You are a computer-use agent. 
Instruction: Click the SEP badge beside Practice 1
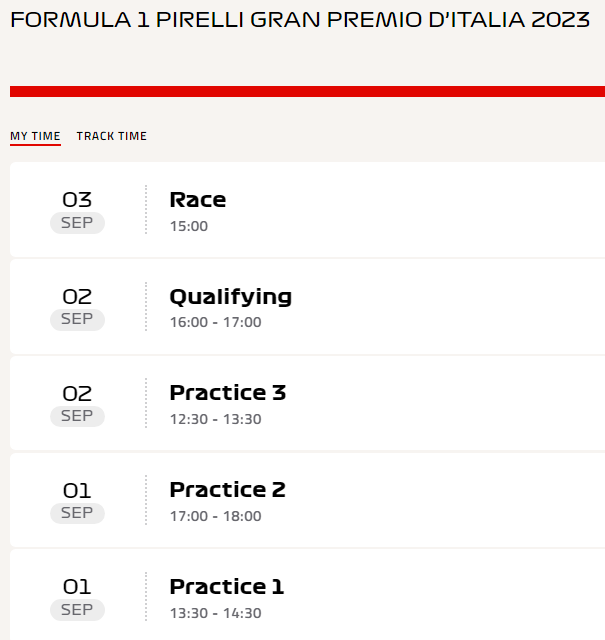(x=77, y=610)
